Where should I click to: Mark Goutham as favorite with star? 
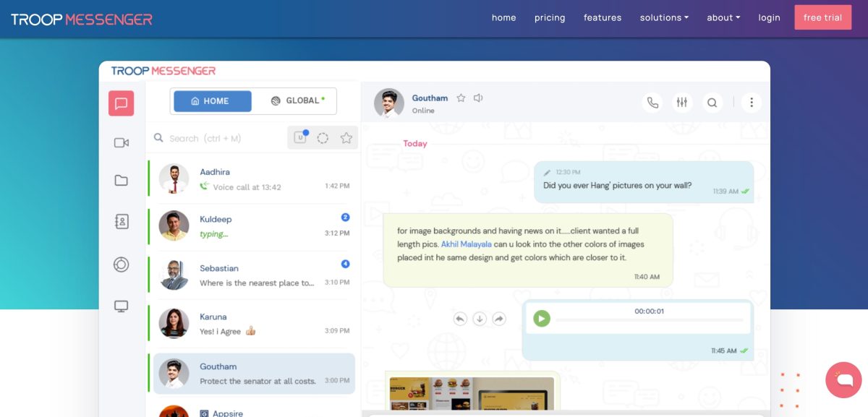[x=461, y=98]
